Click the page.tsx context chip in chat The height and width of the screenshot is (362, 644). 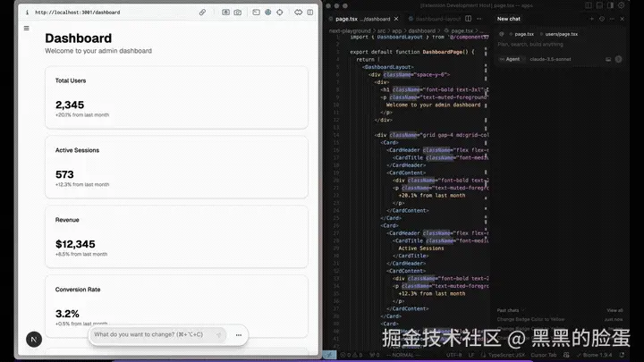522,34
